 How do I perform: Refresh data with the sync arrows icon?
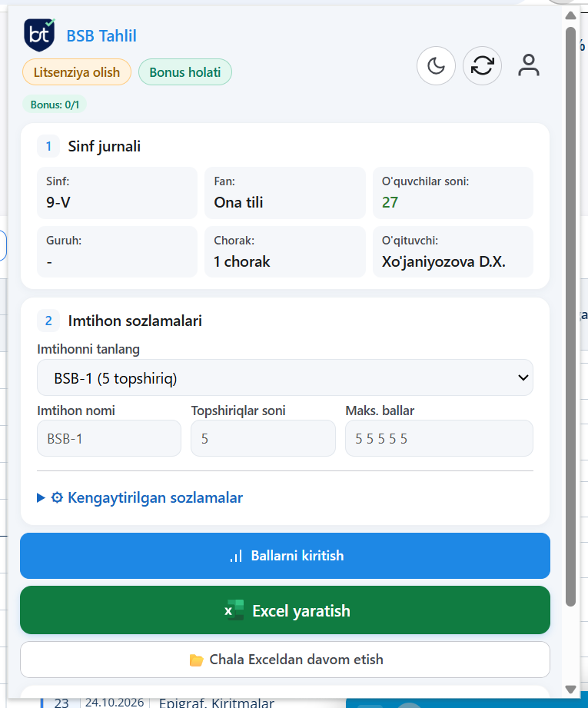click(x=482, y=66)
